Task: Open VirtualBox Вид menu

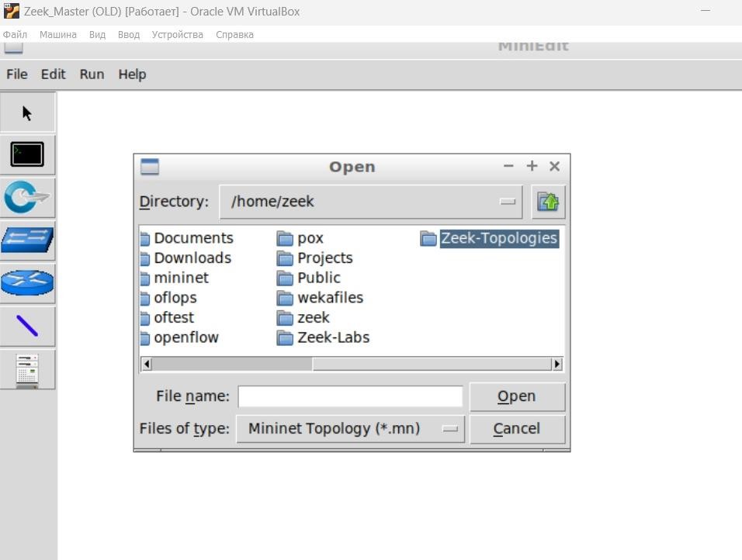Action: [x=98, y=35]
